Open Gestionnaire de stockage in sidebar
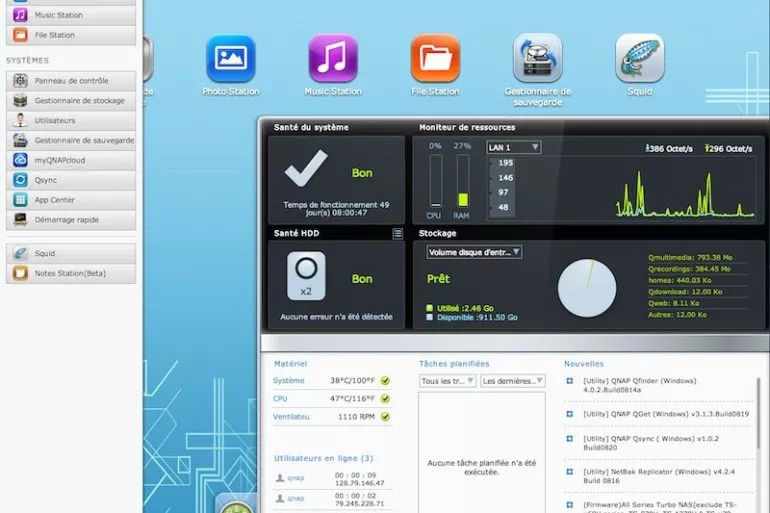This screenshot has width=770, height=513. click(x=71, y=101)
